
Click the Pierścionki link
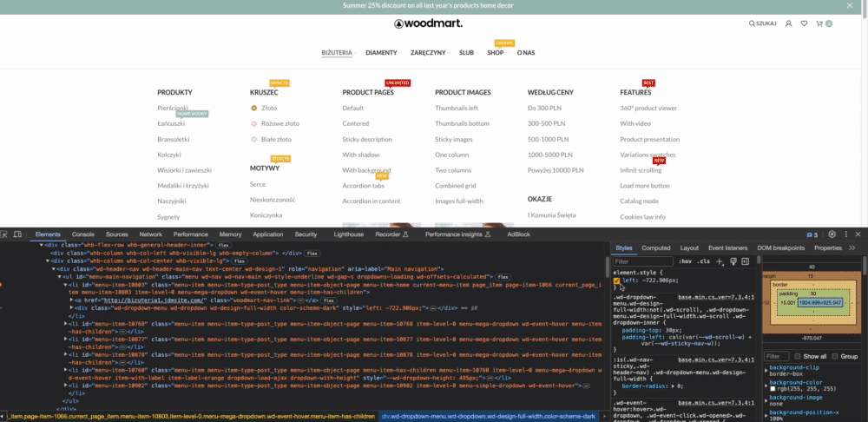pos(173,108)
